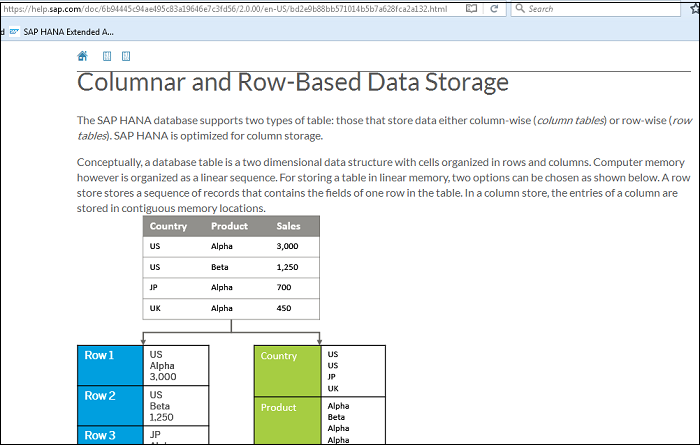
Task: Click the green Country block in the column diagram
Action: click(288, 370)
